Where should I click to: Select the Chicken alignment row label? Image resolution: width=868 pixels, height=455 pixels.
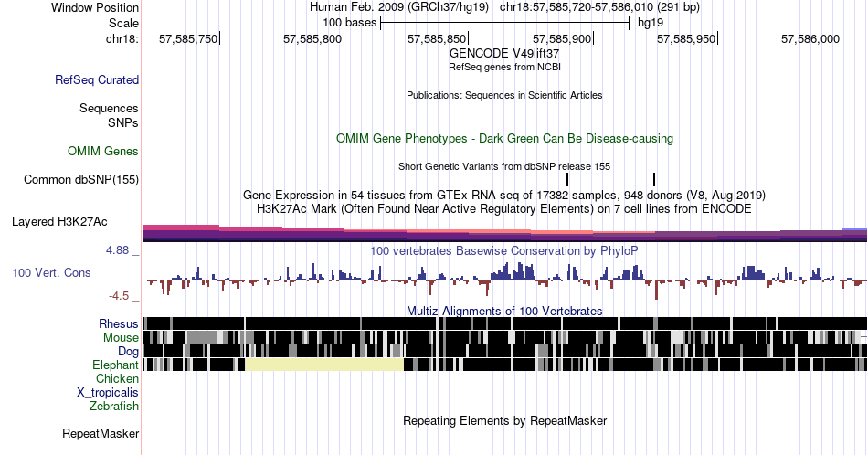tap(117, 378)
